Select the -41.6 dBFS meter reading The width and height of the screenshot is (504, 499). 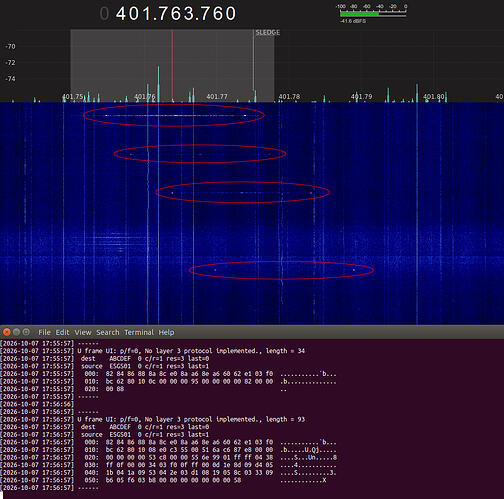pyautogui.click(x=353, y=21)
